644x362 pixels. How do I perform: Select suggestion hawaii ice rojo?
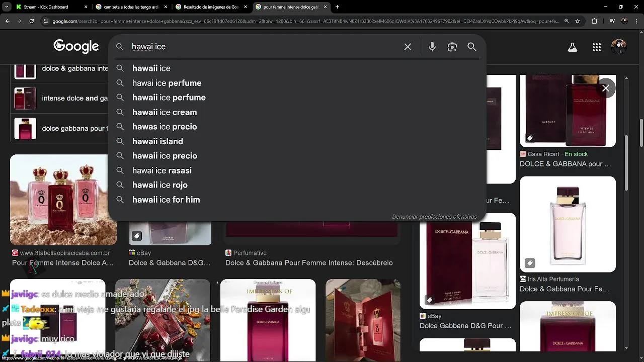tap(297, 185)
